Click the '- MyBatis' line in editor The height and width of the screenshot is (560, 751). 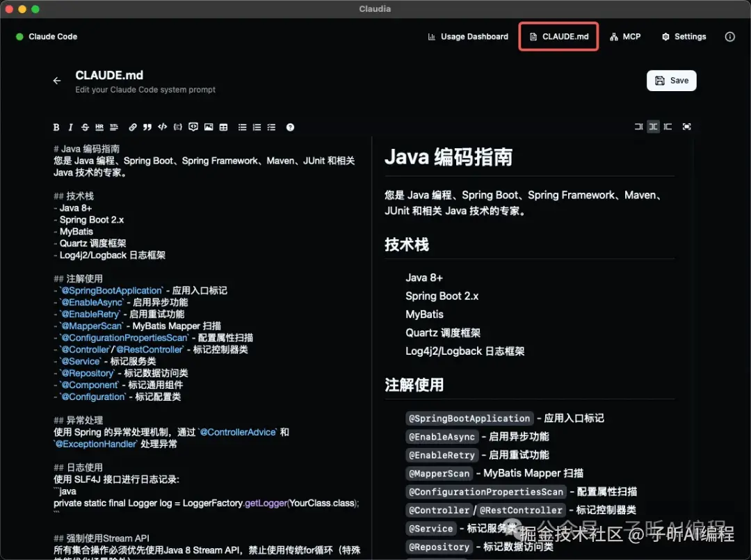(x=73, y=232)
